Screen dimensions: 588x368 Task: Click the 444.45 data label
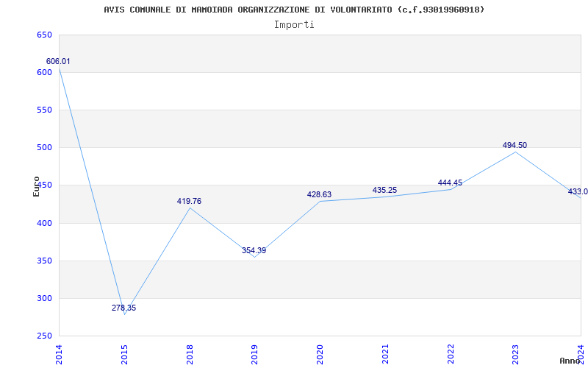pos(450,183)
